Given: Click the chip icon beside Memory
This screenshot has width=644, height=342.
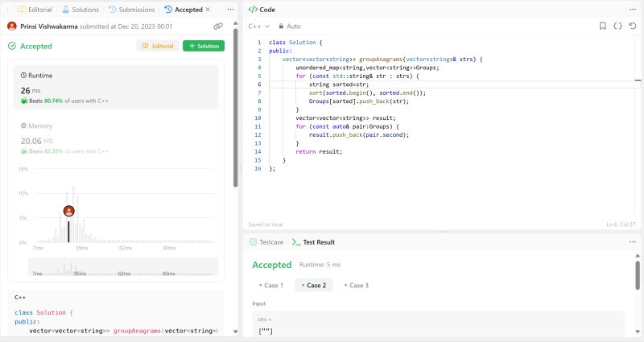Looking at the screenshot, I should click(23, 126).
